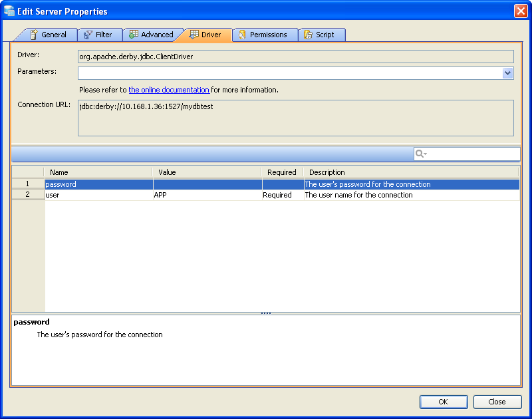The height and width of the screenshot is (419, 532).
Task: Click the 'APP' value cell
Action: 207,195
